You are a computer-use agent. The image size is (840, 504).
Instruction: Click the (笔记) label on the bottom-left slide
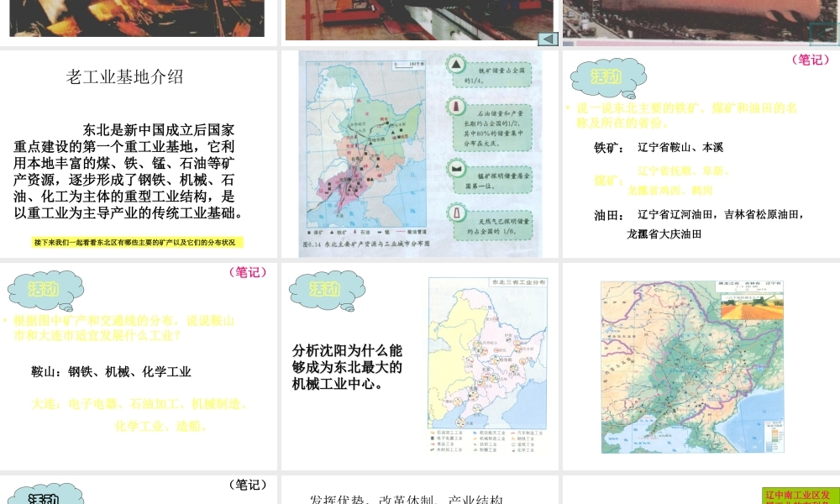tap(248, 485)
